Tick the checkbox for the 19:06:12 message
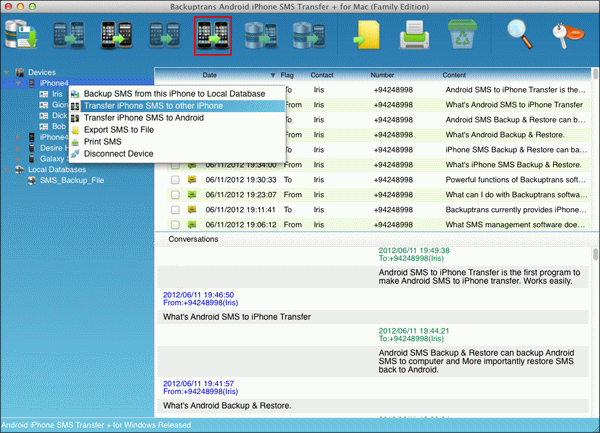 [175, 225]
